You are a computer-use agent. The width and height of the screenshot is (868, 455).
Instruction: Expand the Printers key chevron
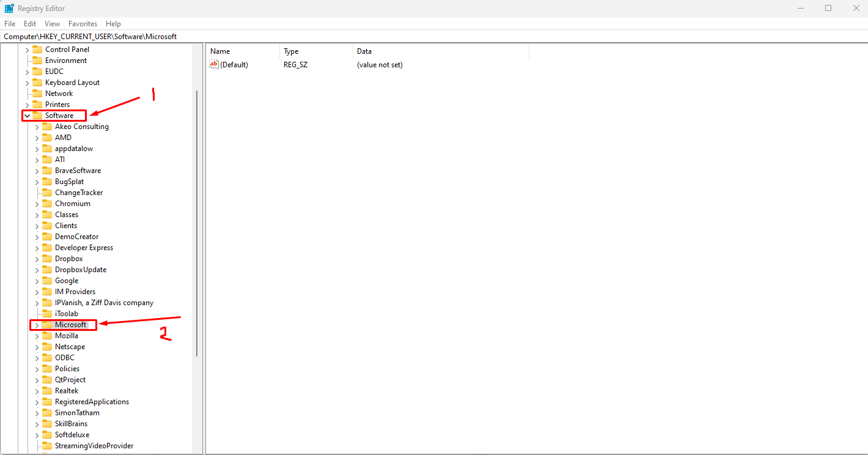[x=27, y=105]
